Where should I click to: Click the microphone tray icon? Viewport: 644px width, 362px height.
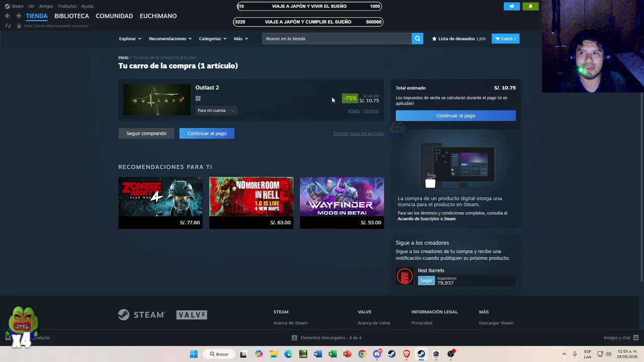pyautogui.click(x=575, y=354)
